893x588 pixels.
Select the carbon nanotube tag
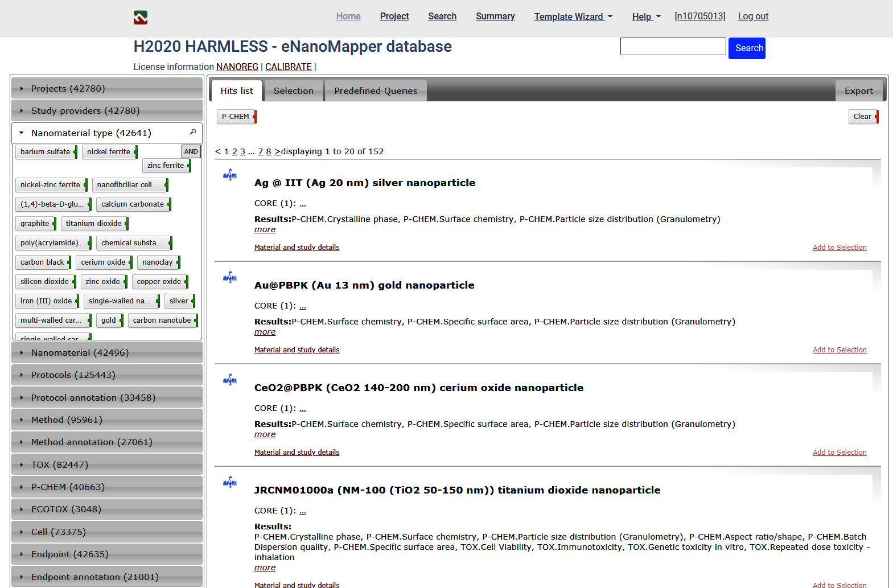(163, 320)
